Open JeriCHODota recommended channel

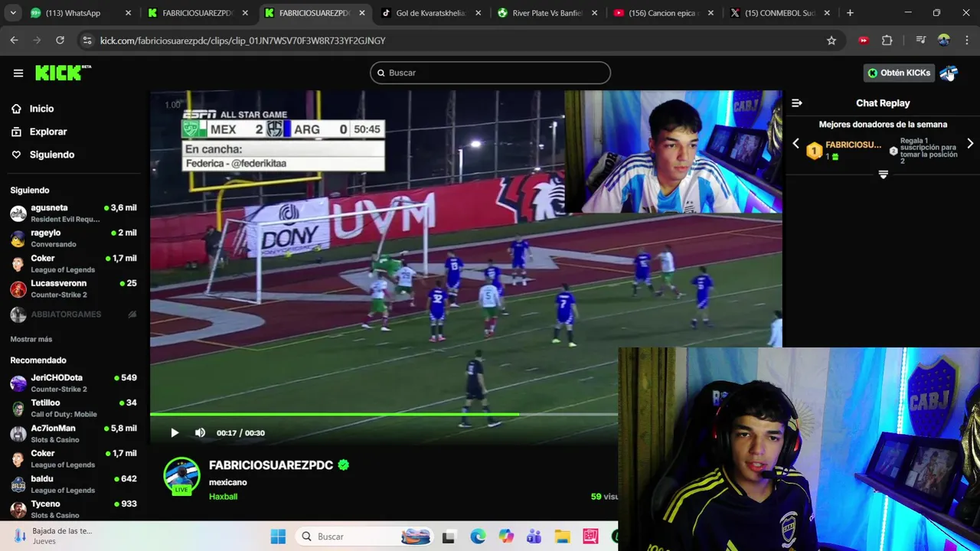73,383
